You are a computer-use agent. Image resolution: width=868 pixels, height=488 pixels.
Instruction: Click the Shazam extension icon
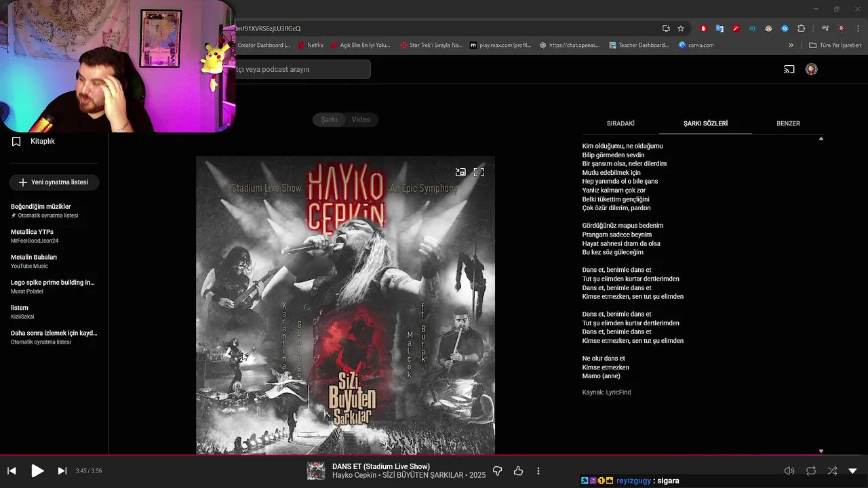click(785, 28)
